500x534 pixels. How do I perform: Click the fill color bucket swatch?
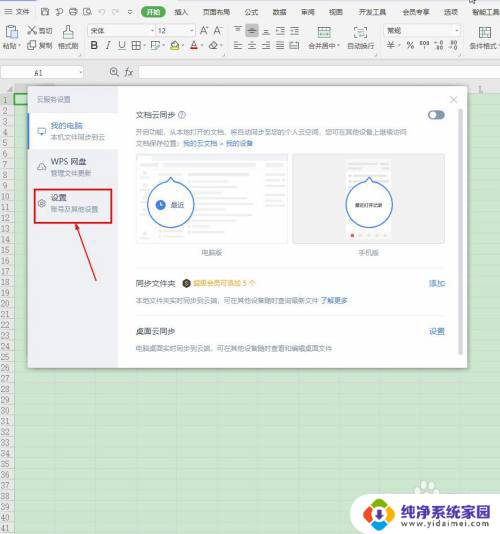175,45
